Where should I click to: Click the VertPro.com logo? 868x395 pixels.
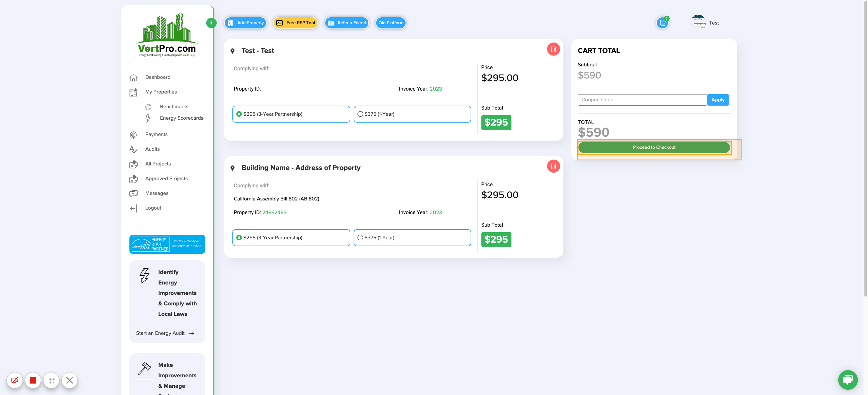[x=167, y=35]
